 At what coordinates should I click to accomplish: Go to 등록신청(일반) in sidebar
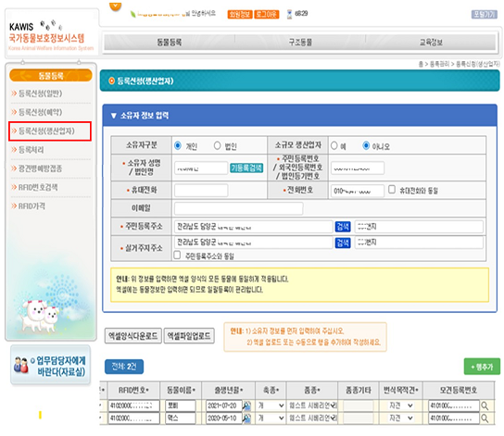40,93
